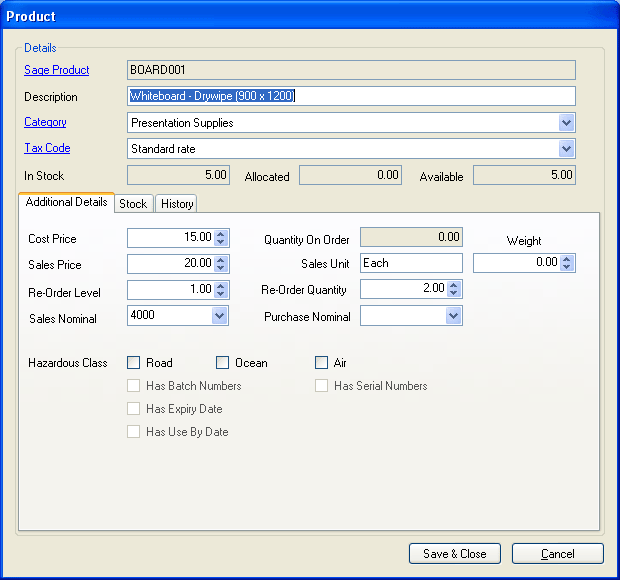620x580 pixels.
Task: Toggle Has Expiry Date checkbox
Action: tap(134, 408)
